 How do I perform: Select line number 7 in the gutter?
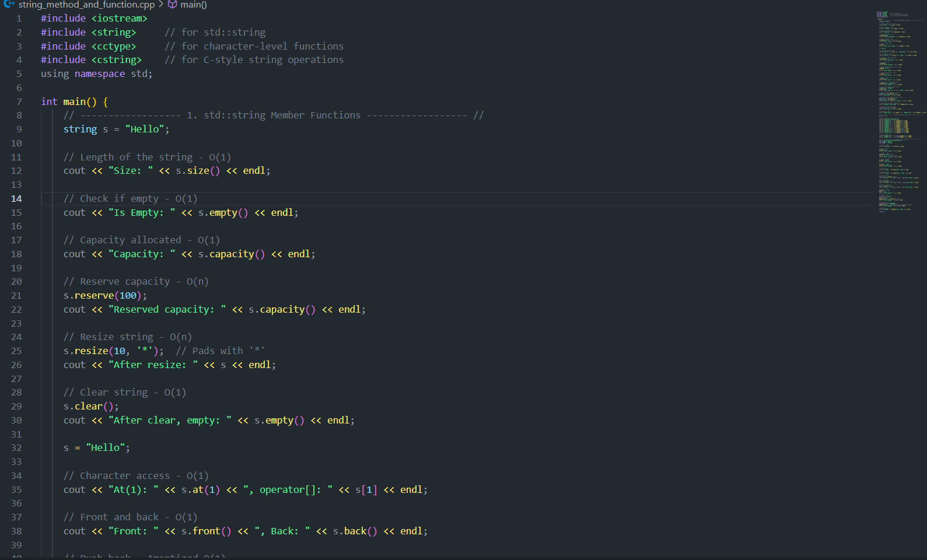(x=19, y=101)
